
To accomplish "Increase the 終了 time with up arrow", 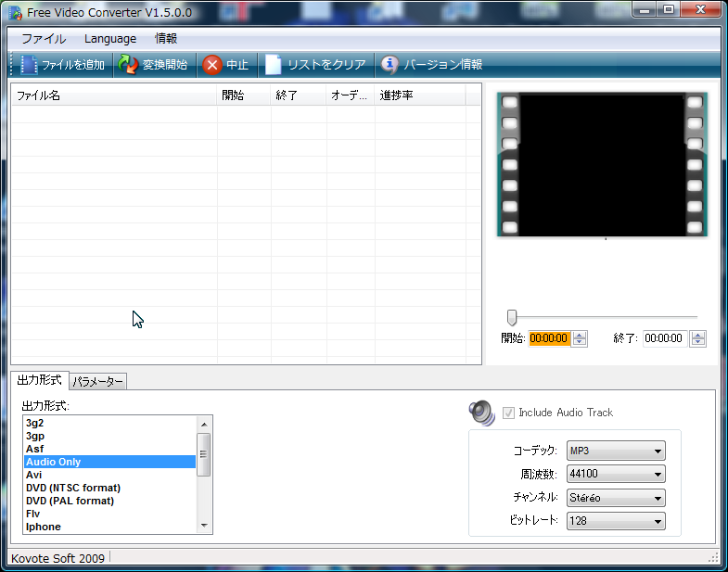I will [697, 335].
